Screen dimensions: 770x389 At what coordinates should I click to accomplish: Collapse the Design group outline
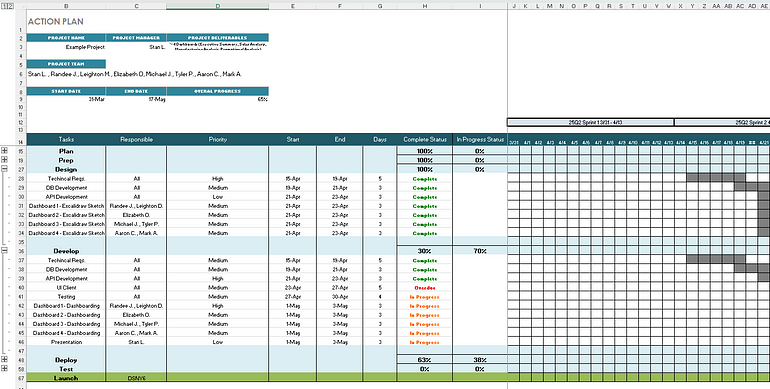[4, 169]
